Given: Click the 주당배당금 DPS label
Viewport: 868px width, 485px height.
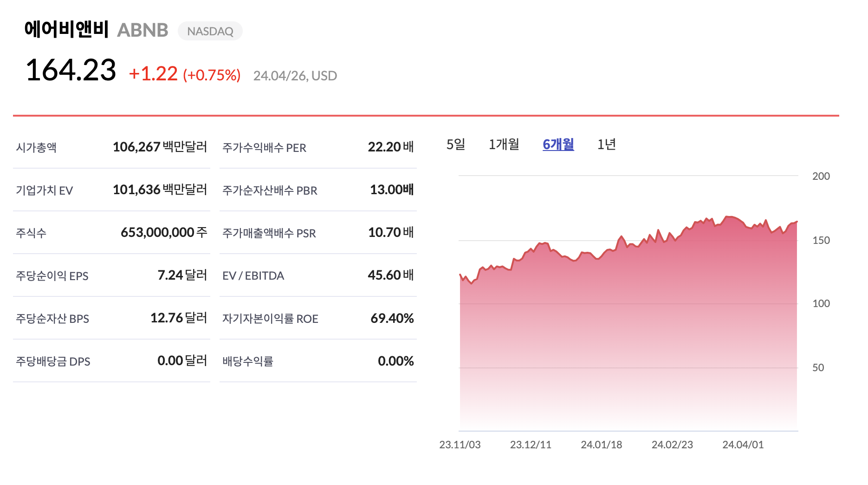Looking at the screenshot, I should pos(53,361).
